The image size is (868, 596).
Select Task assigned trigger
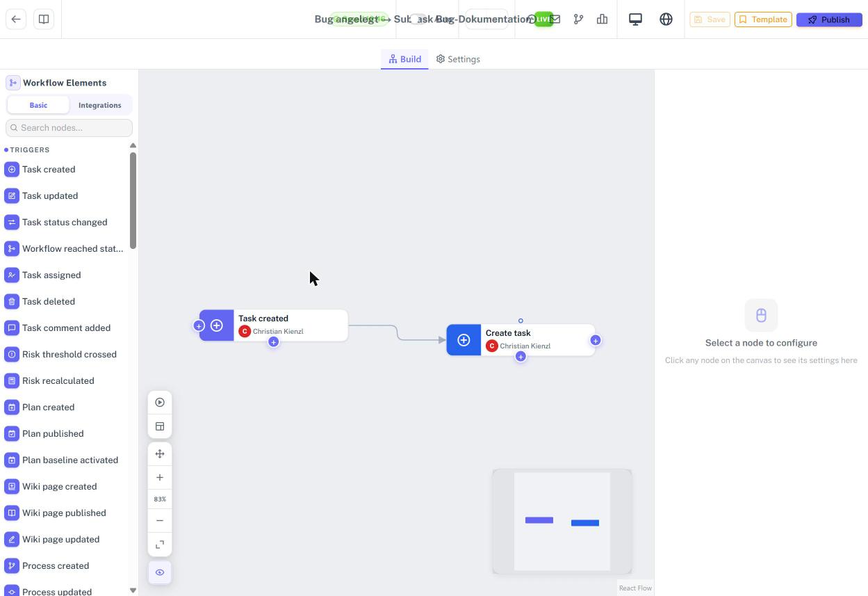pos(64,275)
